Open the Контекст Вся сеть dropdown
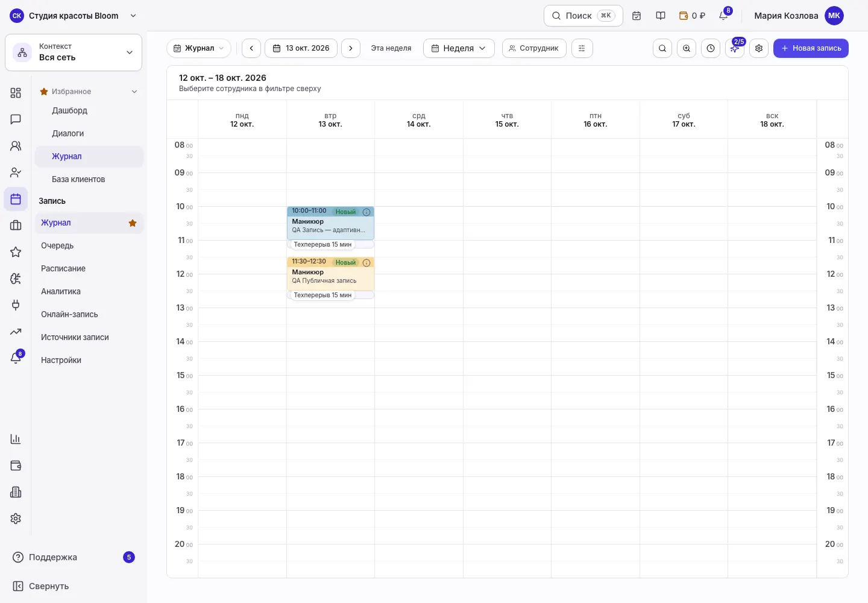Image resolution: width=868 pixels, height=603 pixels. pos(74,52)
